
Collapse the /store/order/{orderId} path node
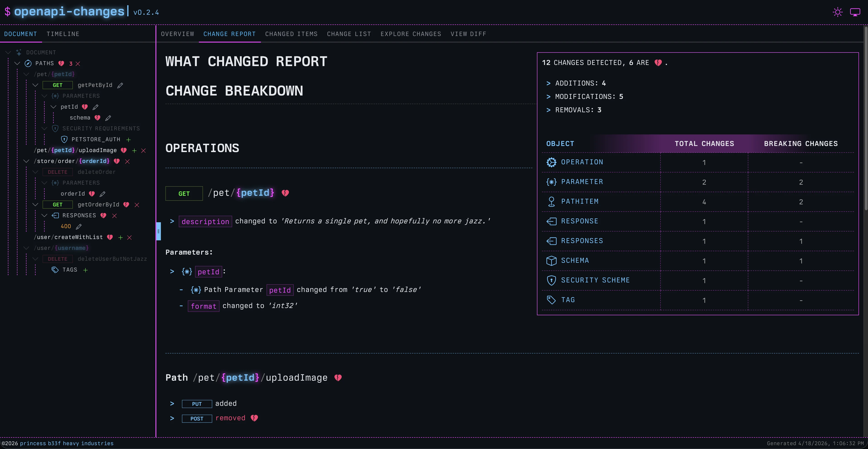(26, 161)
